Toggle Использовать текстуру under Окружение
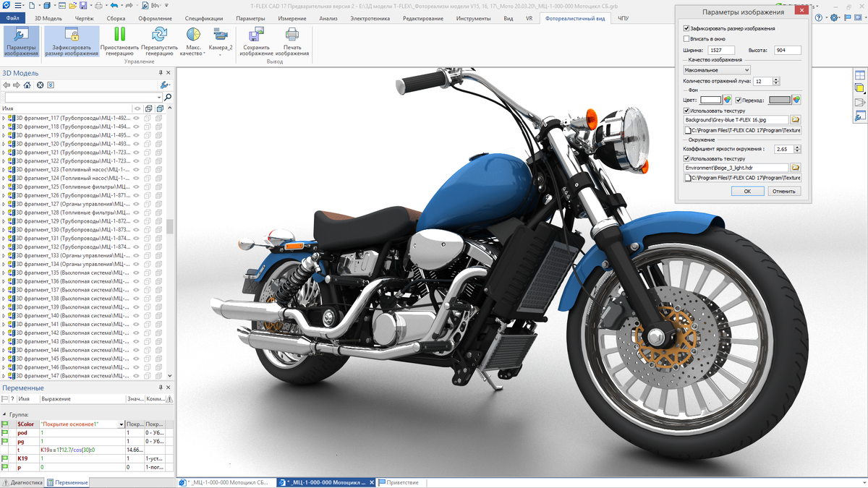Viewport: 868px width, 488px height. (686, 158)
